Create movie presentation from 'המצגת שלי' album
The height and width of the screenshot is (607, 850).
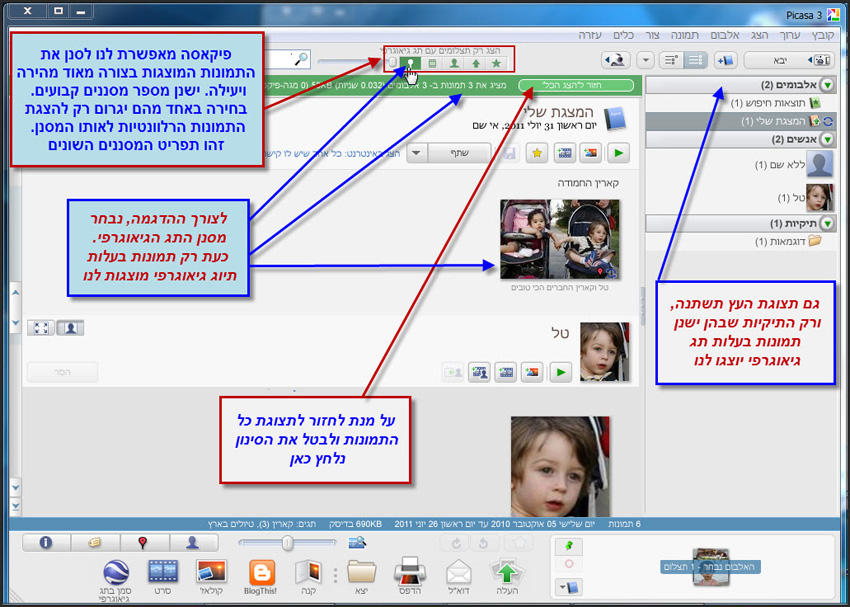pos(564,153)
